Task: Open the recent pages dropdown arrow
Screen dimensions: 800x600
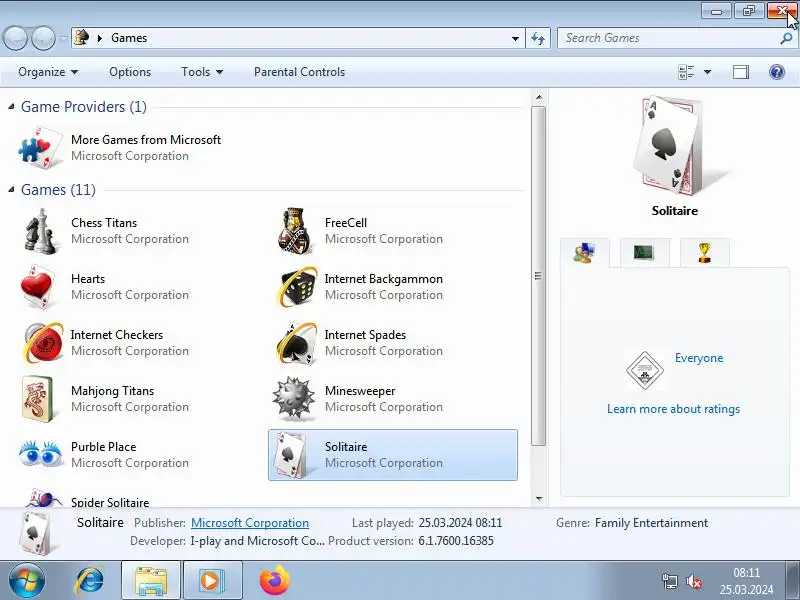Action: point(63,38)
